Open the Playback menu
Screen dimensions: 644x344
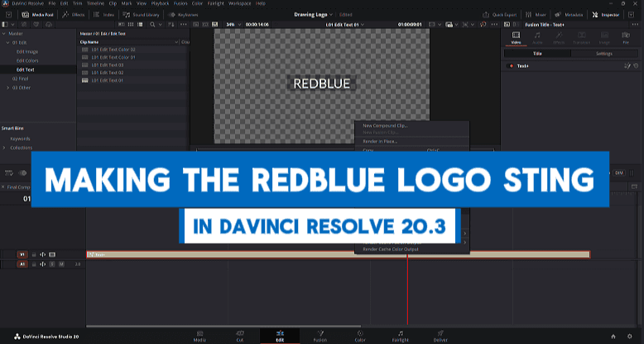click(x=160, y=3)
